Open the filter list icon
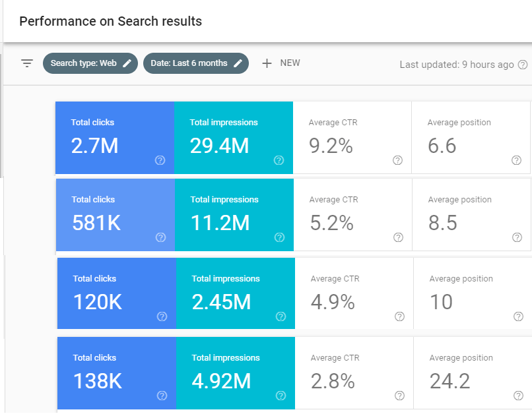The width and height of the screenshot is (532, 418). (27, 63)
